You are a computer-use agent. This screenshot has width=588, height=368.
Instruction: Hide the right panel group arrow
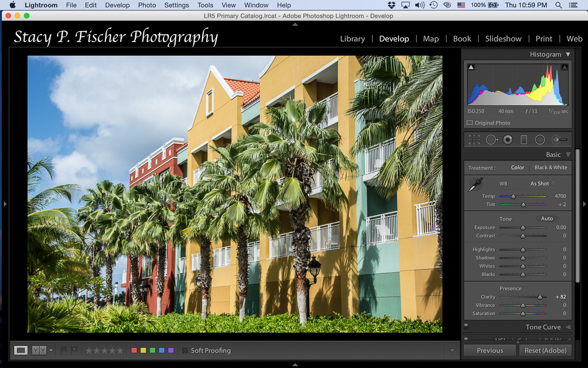pos(584,205)
